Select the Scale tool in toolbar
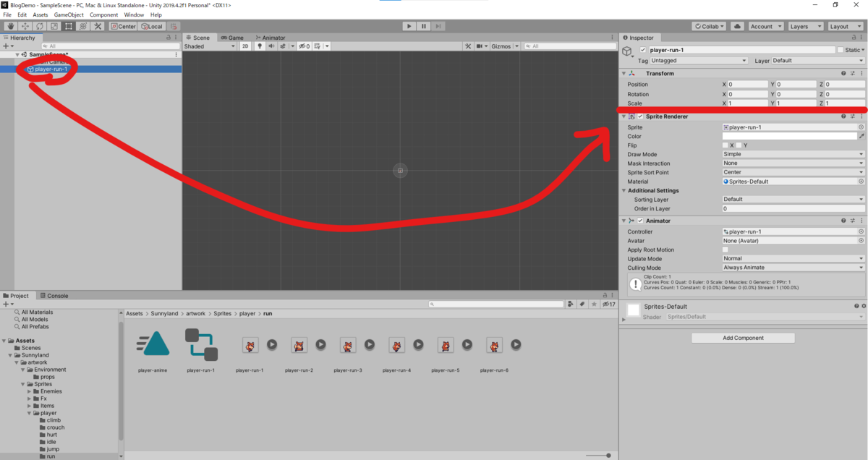This screenshot has height=460, width=868. [x=54, y=26]
